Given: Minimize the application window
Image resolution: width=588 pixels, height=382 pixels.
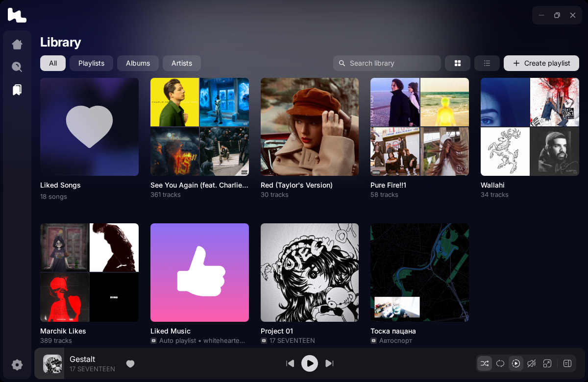Looking at the screenshot, I should 541,15.
